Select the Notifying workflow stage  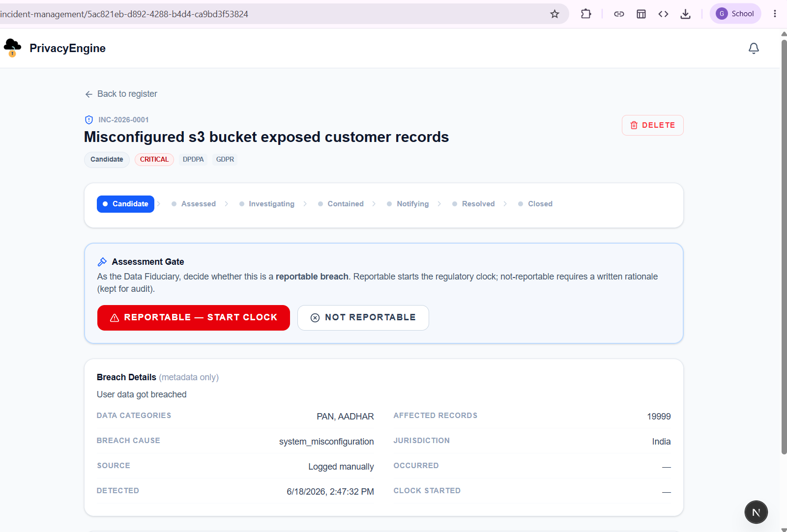[x=408, y=204]
